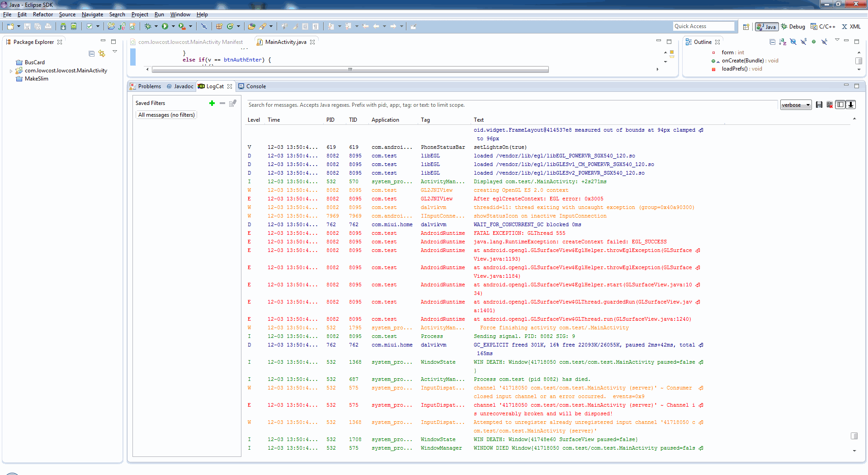Sort the Outline view alphabetically

click(783, 42)
